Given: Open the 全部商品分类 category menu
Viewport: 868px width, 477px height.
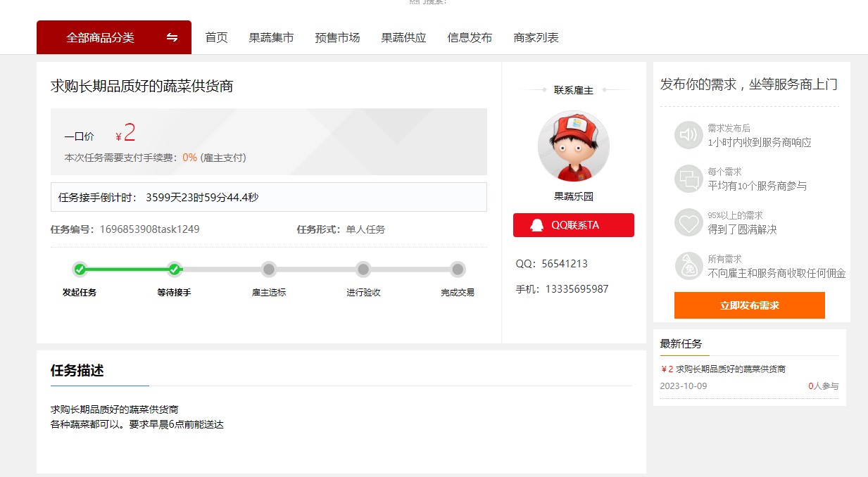Looking at the screenshot, I should click(x=114, y=37).
